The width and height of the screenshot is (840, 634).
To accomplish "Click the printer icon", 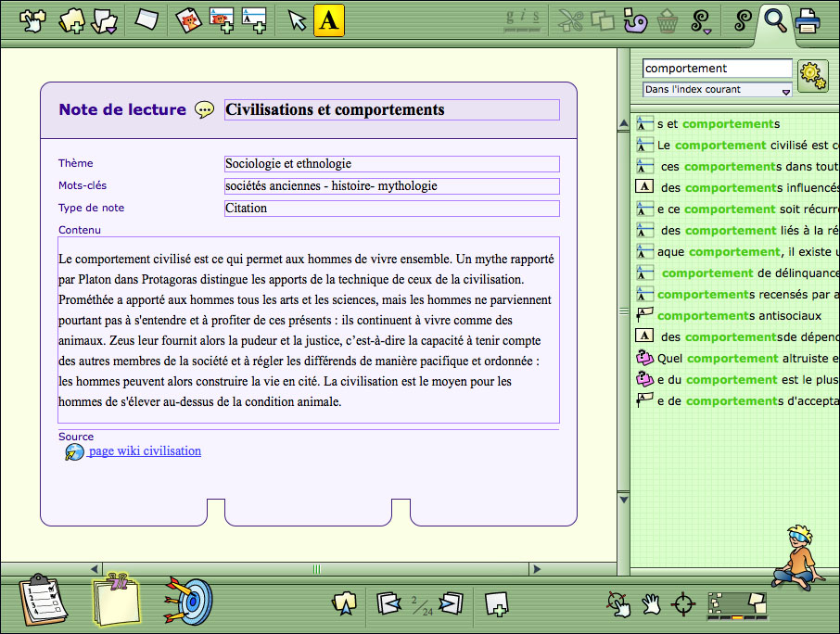I will [808, 21].
